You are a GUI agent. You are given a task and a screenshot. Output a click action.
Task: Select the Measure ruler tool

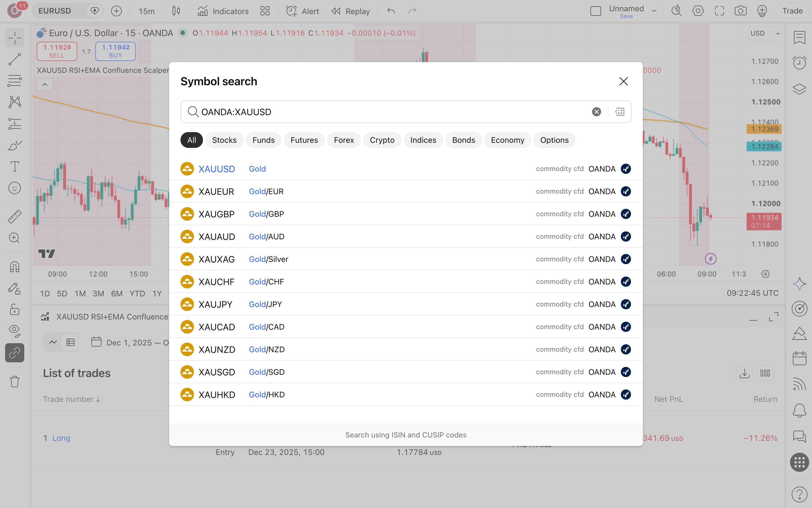coord(15,217)
